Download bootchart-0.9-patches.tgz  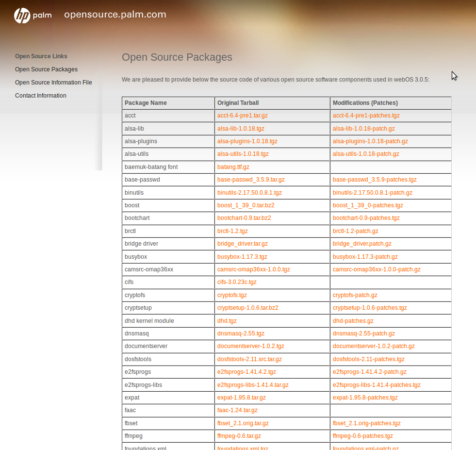(x=366, y=217)
